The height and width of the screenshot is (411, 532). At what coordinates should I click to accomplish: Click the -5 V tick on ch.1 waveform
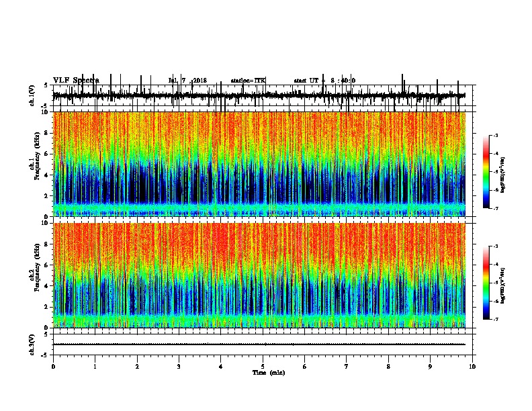(x=45, y=106)
